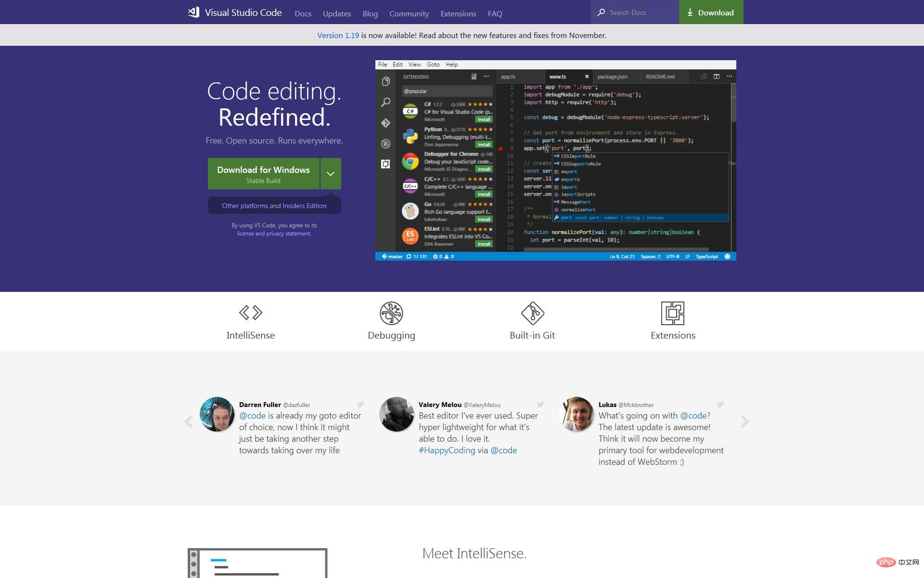The width and height of the screenshot is (924, 578).
Task: Click the Debugging bug icon
Action: click(391, 313)
